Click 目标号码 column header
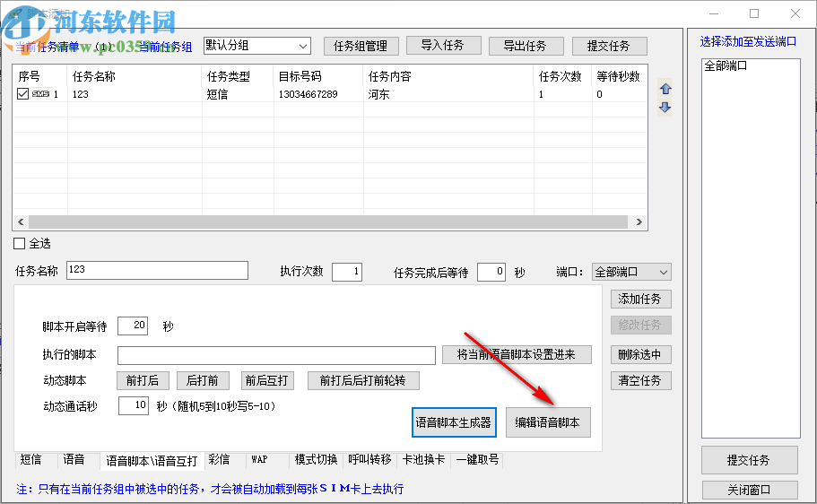Viewport: 817px width, 504px height. pyautogui.click(x=317, y=76)
